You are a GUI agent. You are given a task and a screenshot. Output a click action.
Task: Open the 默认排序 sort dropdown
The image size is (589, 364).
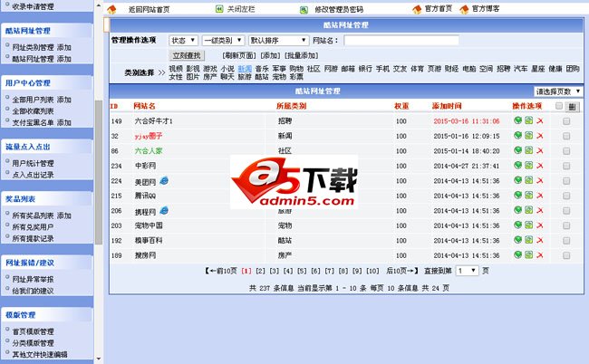point(278,40)
